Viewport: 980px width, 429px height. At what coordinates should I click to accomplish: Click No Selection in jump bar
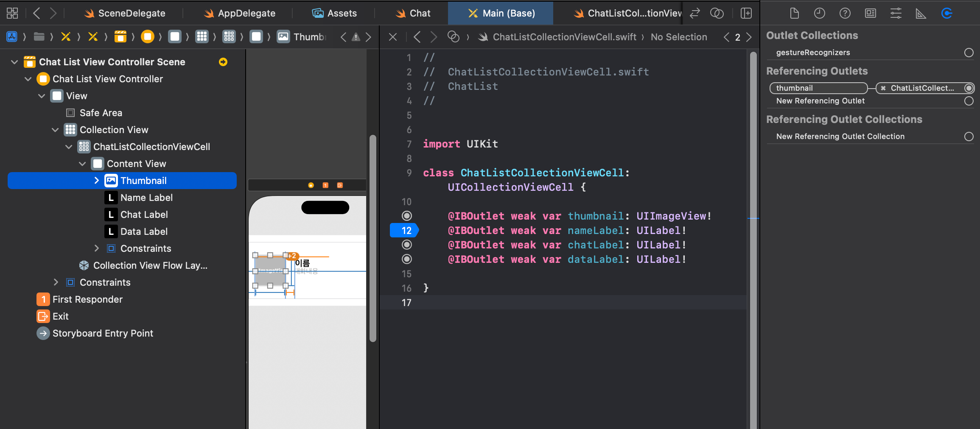[x=679, y=37]
